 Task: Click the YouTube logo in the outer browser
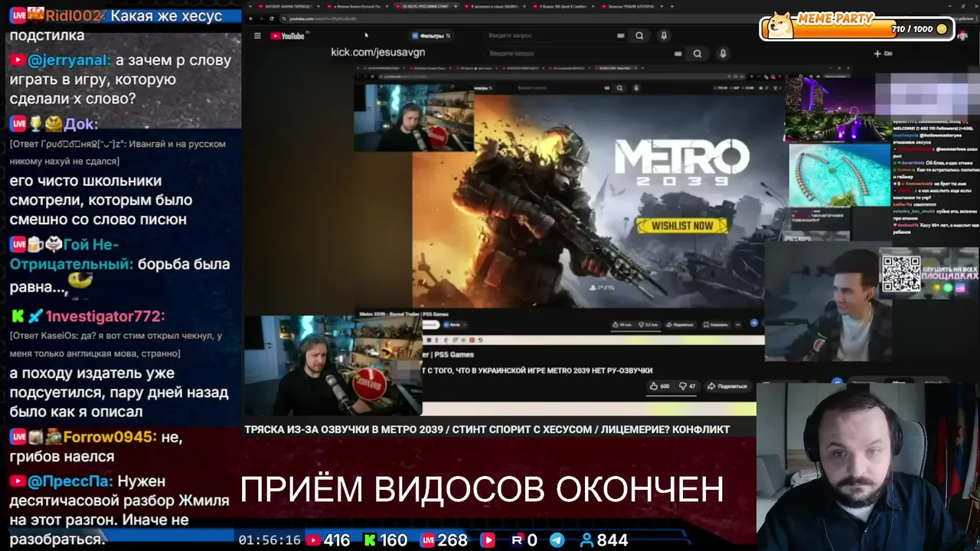pos(288,36)
